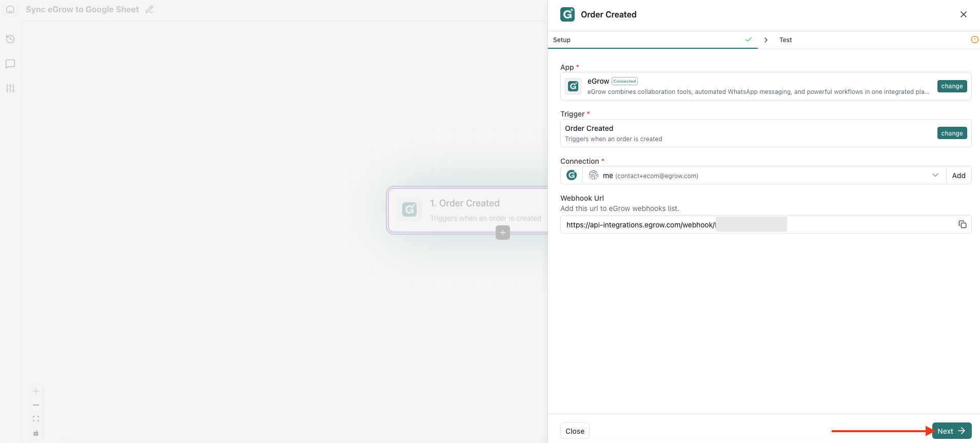Screen dimensions: 980x443
Task: Click the fingerprint icon in Connection field
Action: (x=594, y=176)
